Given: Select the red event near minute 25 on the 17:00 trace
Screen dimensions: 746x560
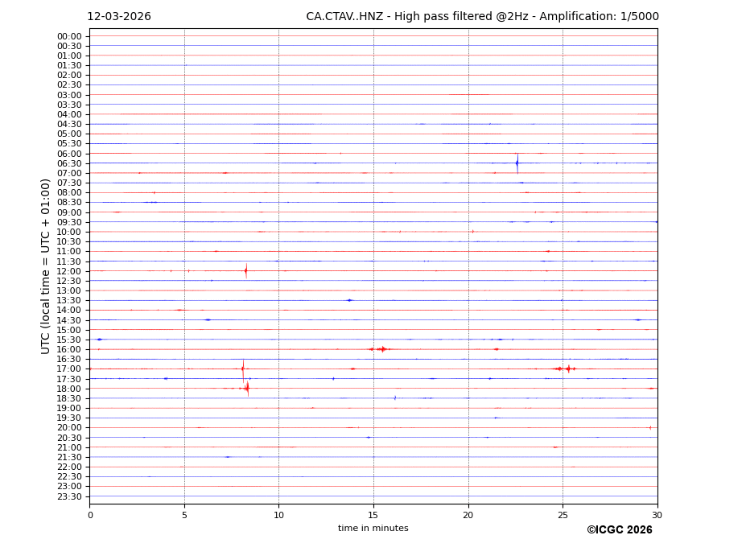Looking at the screenshot, I should coord(567,369).
